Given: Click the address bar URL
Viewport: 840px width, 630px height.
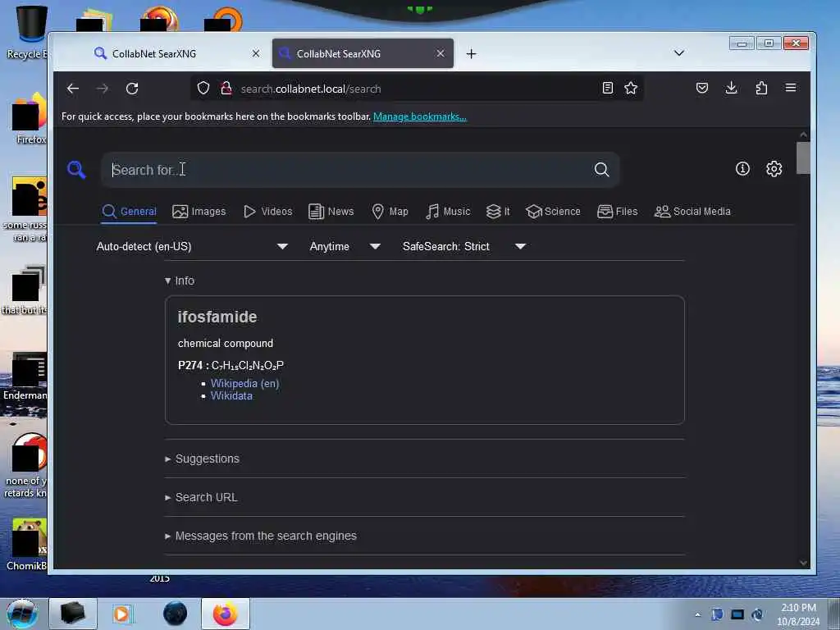Looking at the screenshot, I should point(311,89).
